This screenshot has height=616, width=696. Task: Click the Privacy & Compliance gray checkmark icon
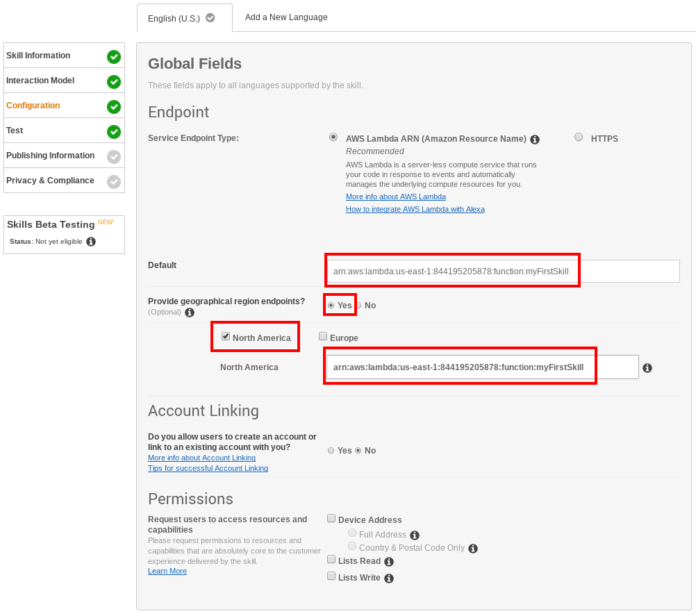(x=114, y=181)
